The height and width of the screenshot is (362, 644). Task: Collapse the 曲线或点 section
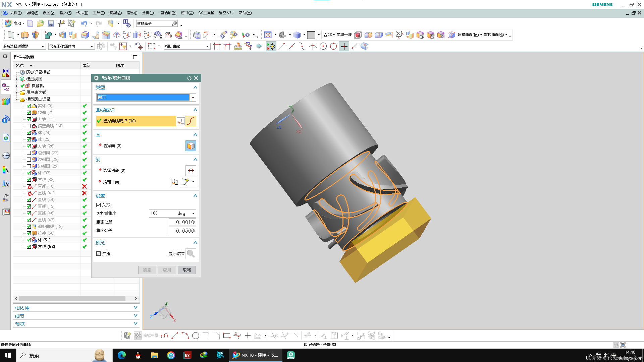coord(195,110)
